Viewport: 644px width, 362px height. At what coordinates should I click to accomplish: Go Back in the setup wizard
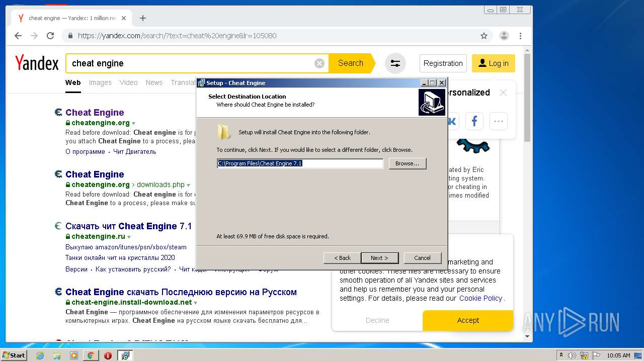342,258
